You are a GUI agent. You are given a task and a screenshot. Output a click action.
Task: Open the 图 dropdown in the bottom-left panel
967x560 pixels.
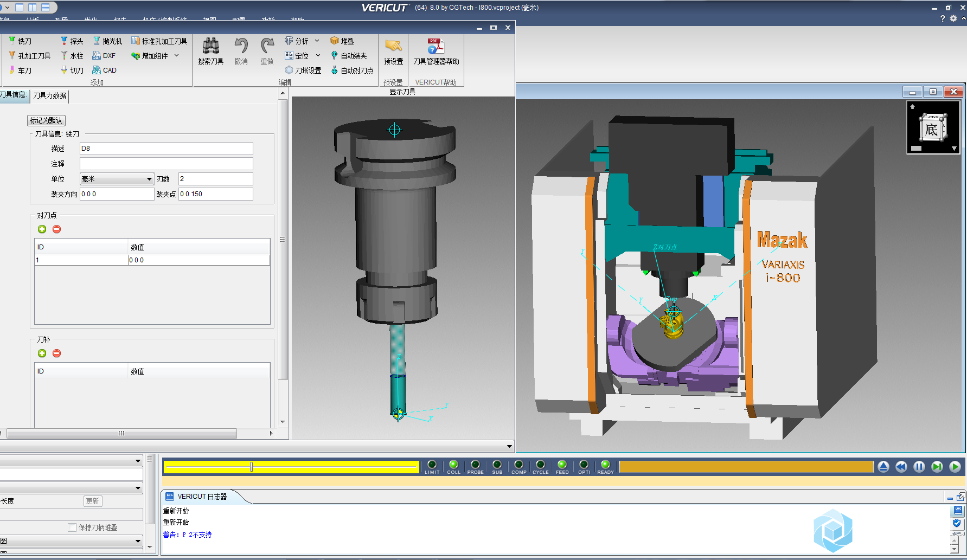pos(72,541)
